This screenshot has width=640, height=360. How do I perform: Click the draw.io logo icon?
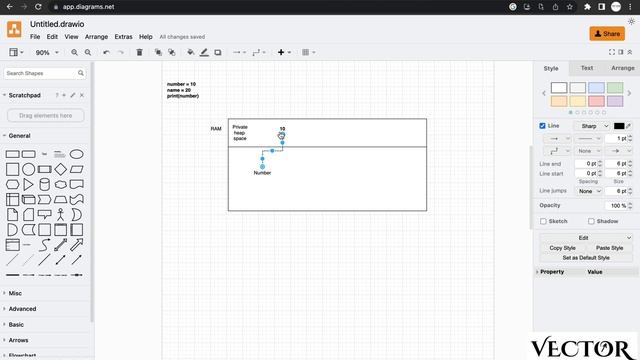[x=14, y=30]
